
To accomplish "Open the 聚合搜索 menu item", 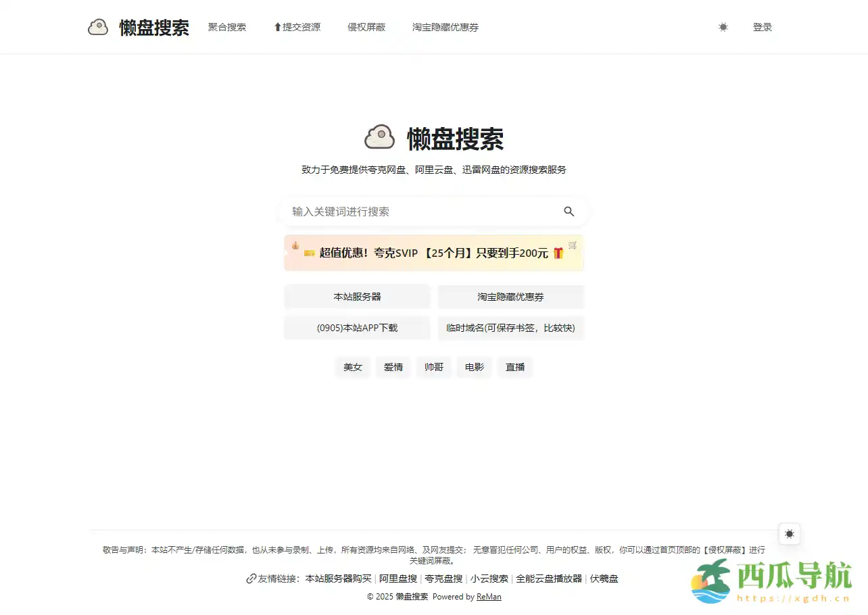I will click(x=226, y=27).
